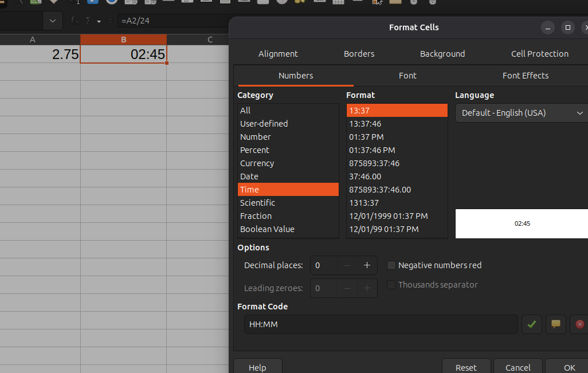588x373 pixels.
Task: Choose the 37:46.00 format
Action: 397,176
